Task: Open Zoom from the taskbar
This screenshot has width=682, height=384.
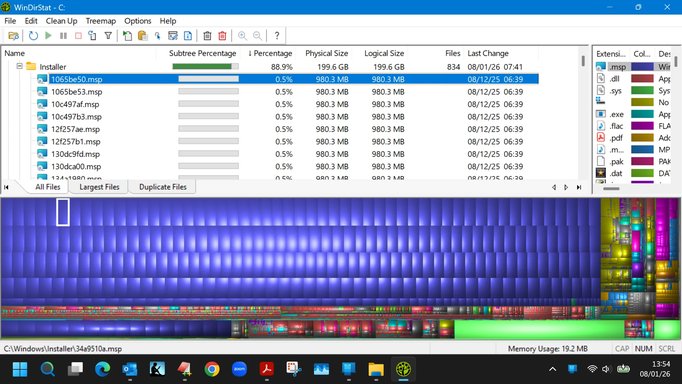Action: (239, 369)
